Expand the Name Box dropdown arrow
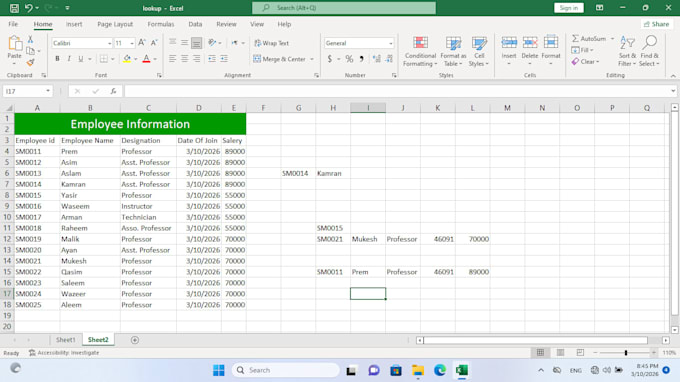Image resolution: width=680 pixels, height=382 pixels. coord(48,91)
